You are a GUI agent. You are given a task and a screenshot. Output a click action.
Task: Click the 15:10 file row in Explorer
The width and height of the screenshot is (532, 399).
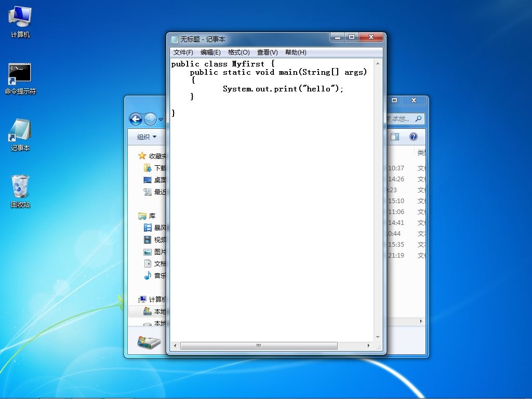[406, 201]
